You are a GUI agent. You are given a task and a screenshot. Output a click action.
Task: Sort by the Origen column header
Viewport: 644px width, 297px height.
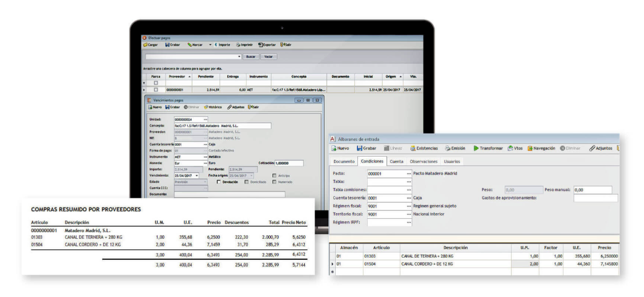coord(392,77)
